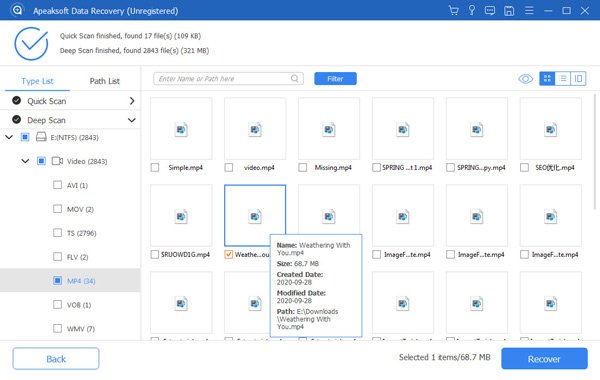
Task: Switch to thumbnail grid view
Action: (x=547, y=78)
